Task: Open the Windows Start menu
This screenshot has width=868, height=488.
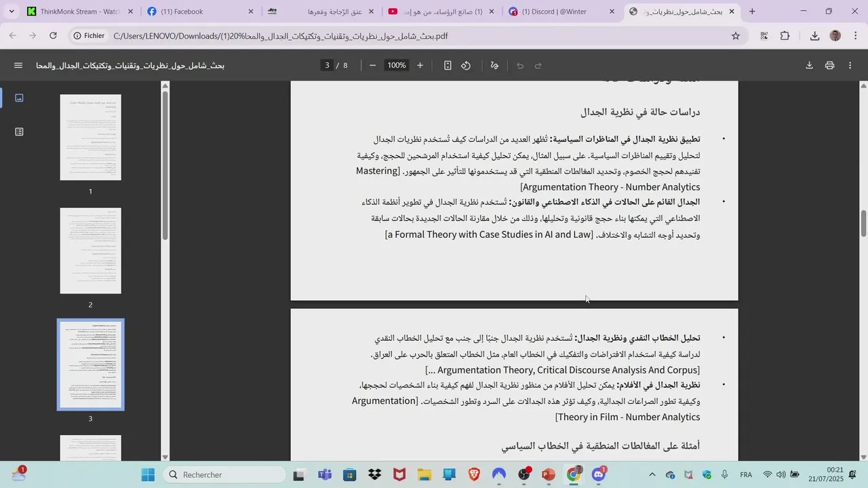Action: [148, 475]
